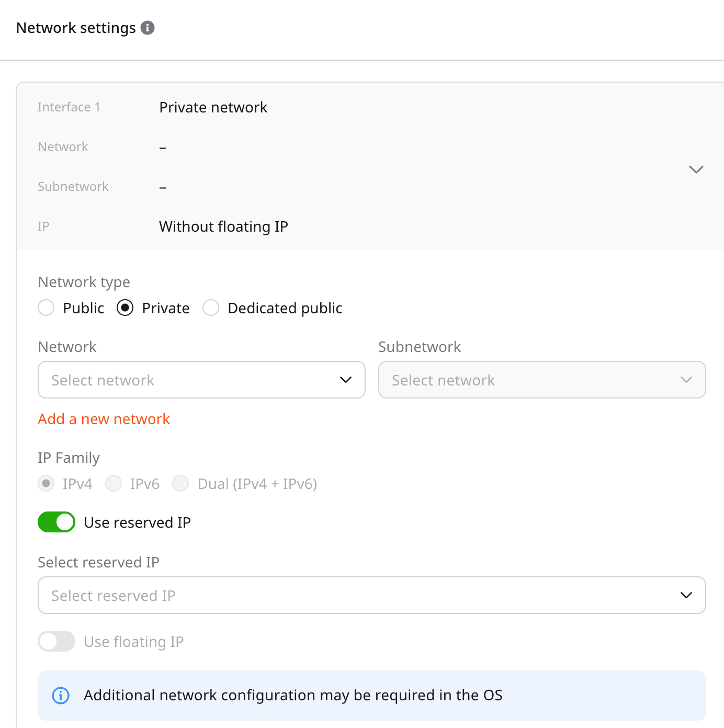This screenshot has width=724, height=728.
Task: Choose Dual (IPv4 + IPv6) IP family
Action: (x=180, y=484)
